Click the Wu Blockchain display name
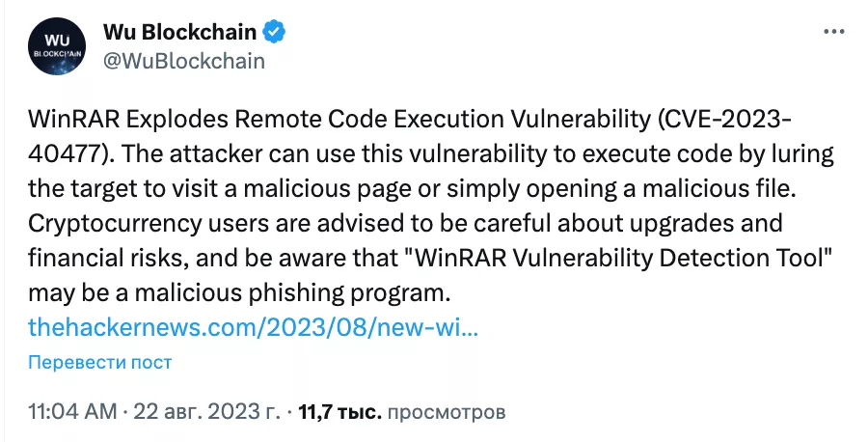This screenshot has width=868, height=442. (181, 32)
